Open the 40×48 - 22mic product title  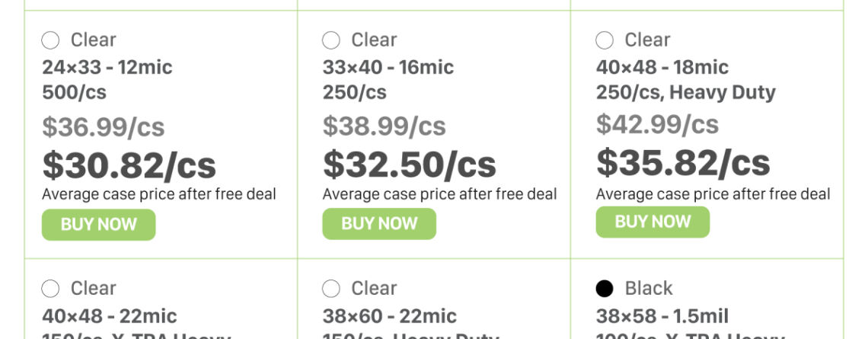110,315
